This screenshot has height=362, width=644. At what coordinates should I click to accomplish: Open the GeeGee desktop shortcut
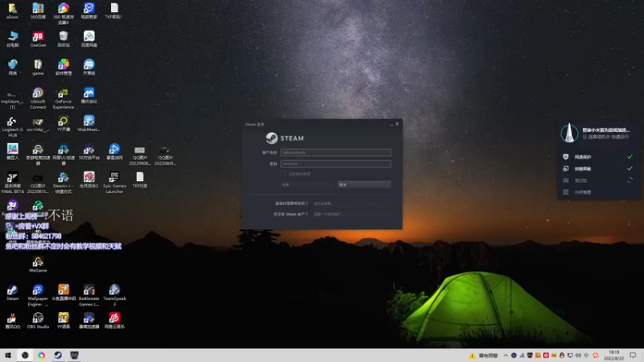tap(38, 39)
